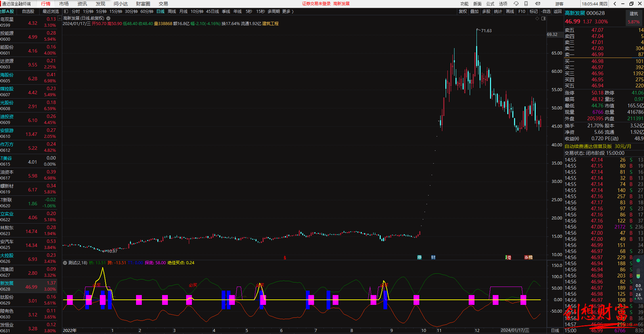Open the 问小达 menu tab
The image size is (644, 334).
pos(121,4)
